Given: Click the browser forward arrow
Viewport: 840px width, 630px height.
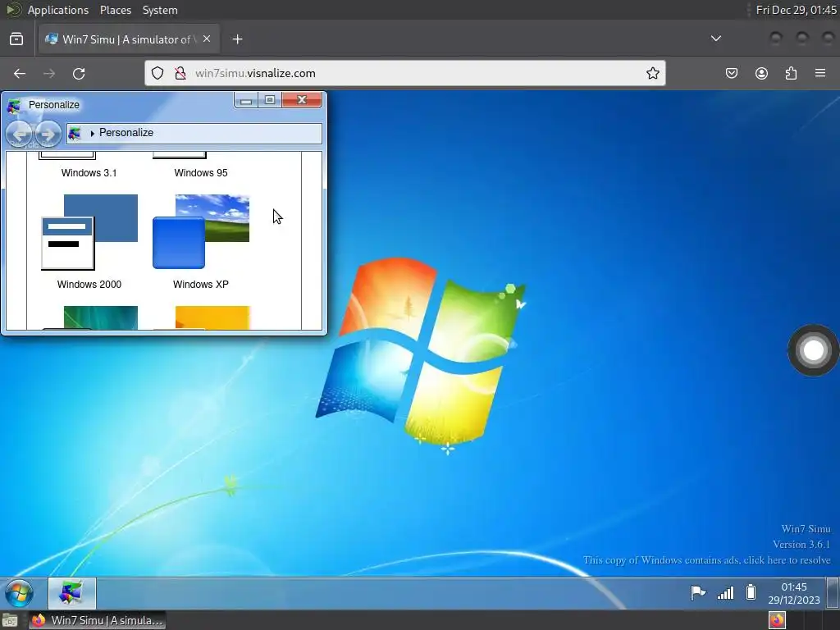Looking at the screenshot, I should pos(49,73).
